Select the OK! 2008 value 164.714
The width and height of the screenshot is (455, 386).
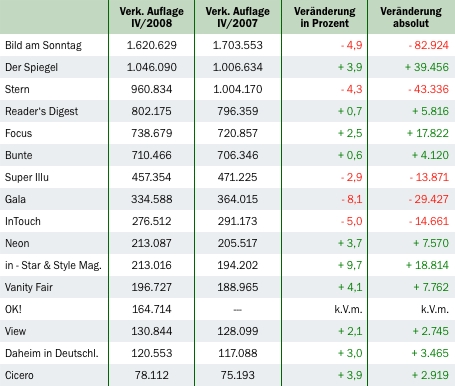[152, 309]
